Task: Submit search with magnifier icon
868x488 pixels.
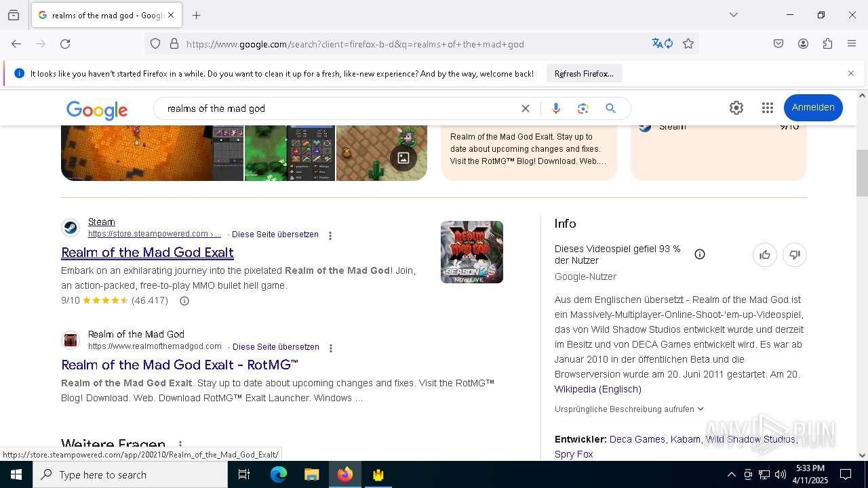Action: coord(610,108)
